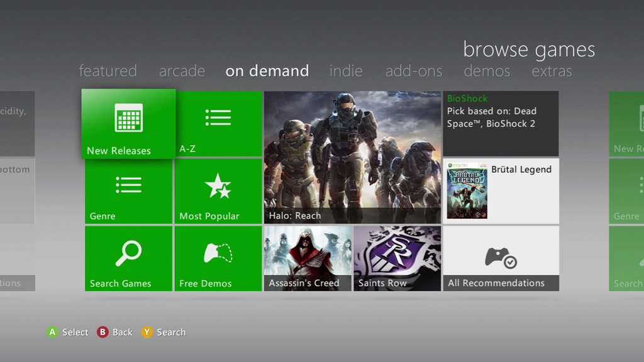
Task: Open Most Popular stars tile
Action: [x=218, y=191]
